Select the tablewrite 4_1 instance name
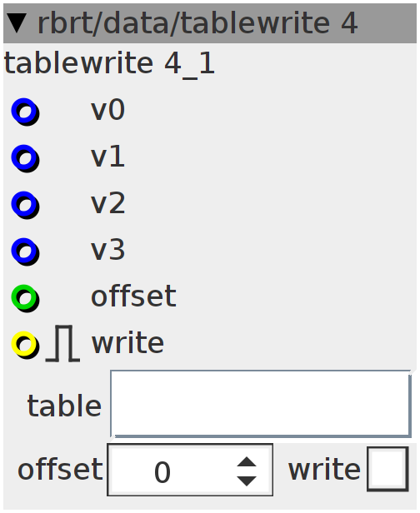420x513 pixels. [109, 64]
